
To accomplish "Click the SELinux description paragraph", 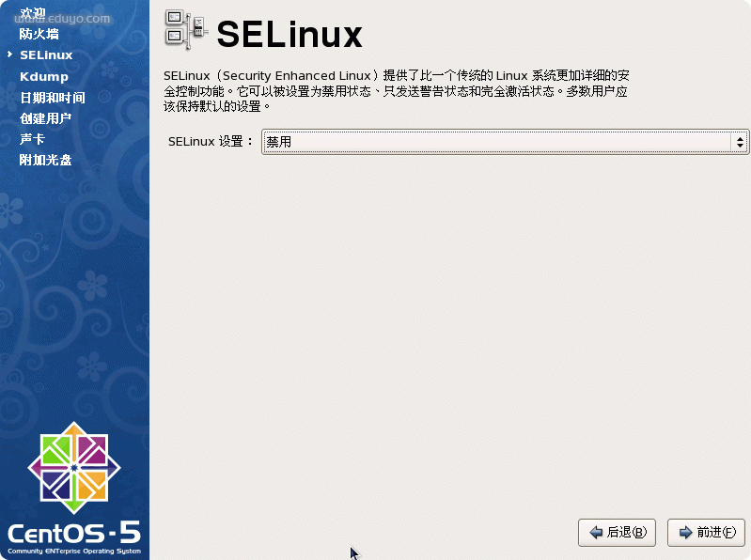I will click(x=397, y=91).
